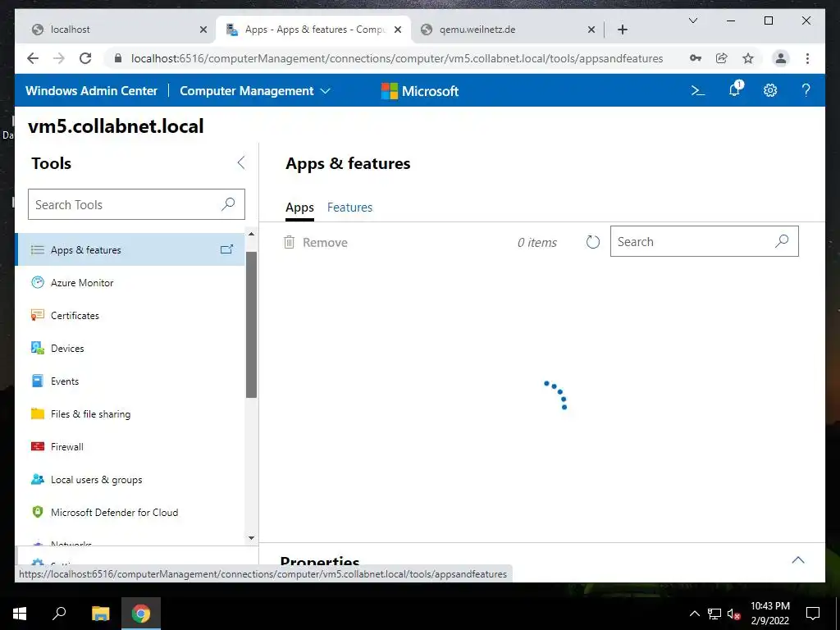
Task: Click the Azure Monitor gauge icon
Action: click(38, 282)
